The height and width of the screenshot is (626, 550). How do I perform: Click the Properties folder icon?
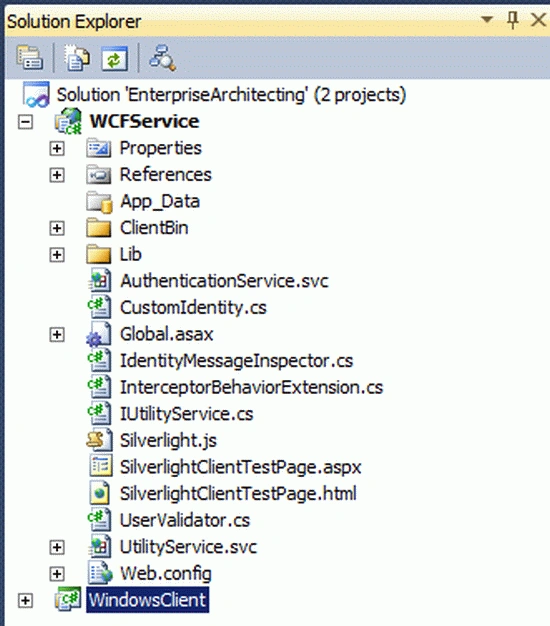click(x=99, y=148)
